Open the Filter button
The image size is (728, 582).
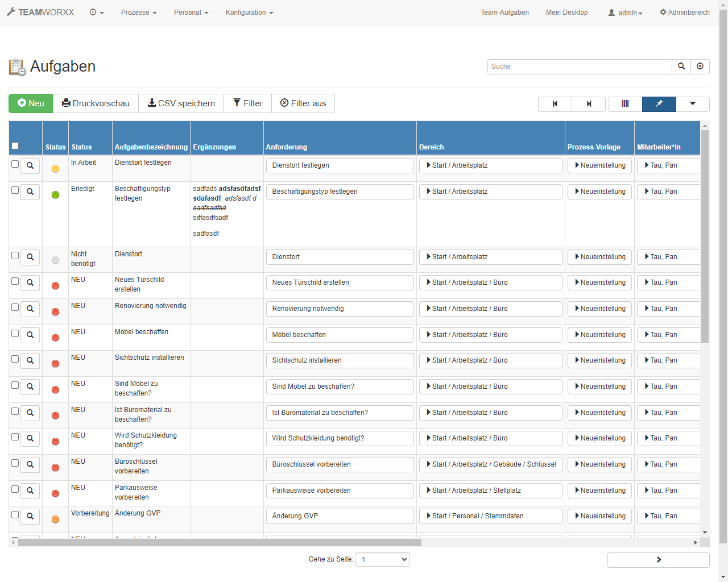click(248, 103)
